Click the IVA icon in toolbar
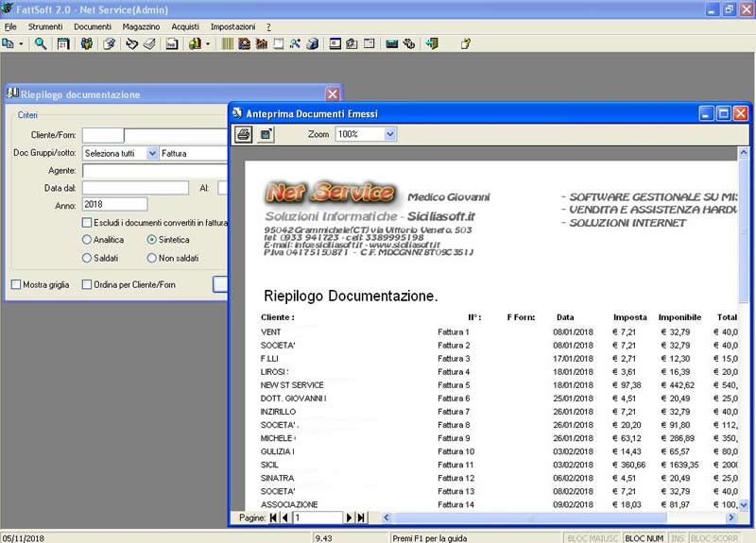The height and width of the screenshot is (543, 756). [172, 43]
